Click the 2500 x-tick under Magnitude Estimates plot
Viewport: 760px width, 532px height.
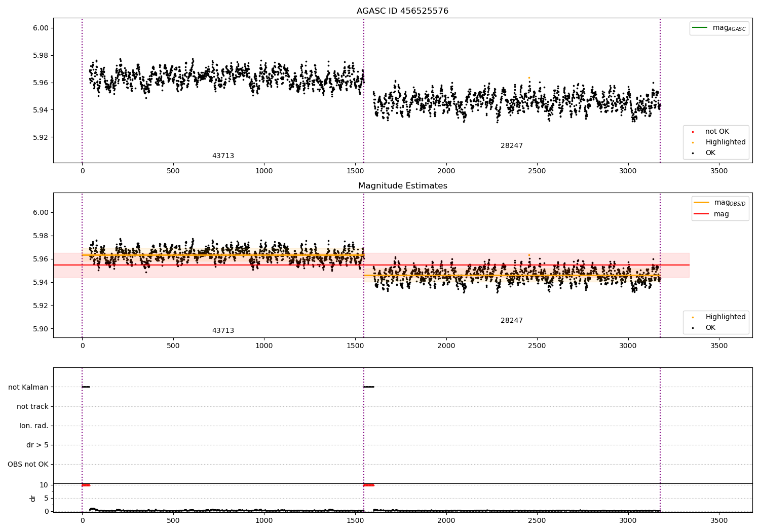[x=537, y=346]
